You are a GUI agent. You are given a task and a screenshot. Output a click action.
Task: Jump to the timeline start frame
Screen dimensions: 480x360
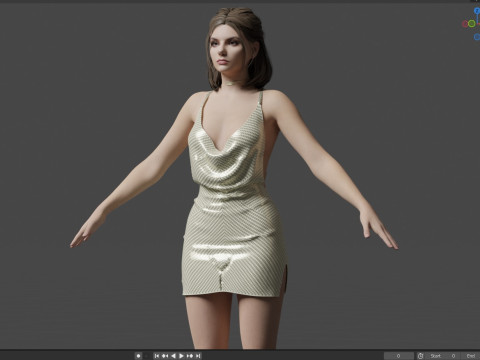[157, 356]
